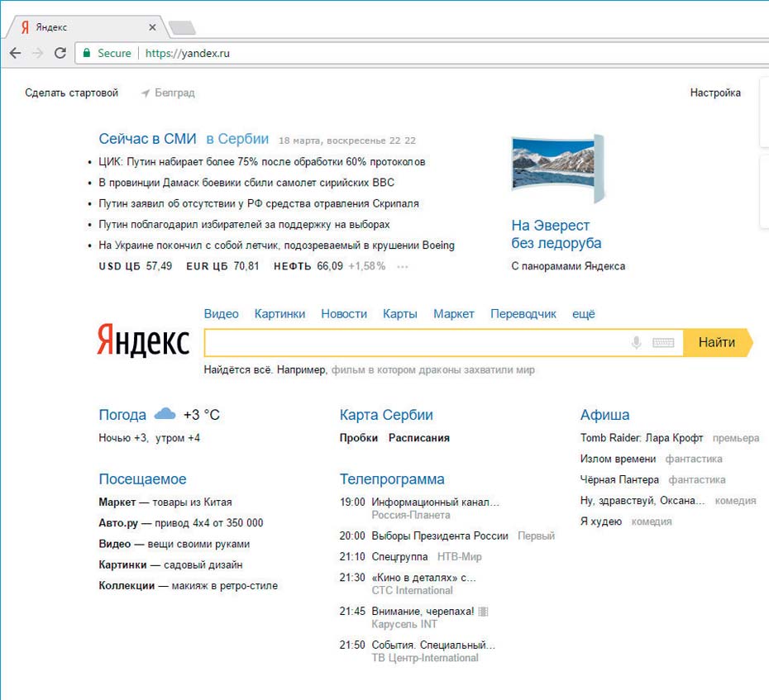Click the Расписания schedules link
This screenshot has width=769, height=700.
[419, 438]
